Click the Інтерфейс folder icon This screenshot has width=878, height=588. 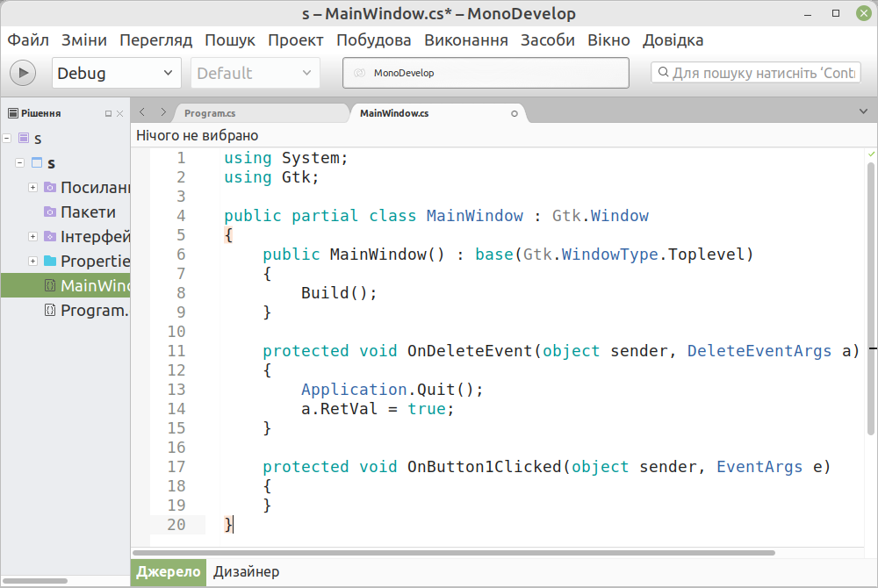(x=50, y=236)
